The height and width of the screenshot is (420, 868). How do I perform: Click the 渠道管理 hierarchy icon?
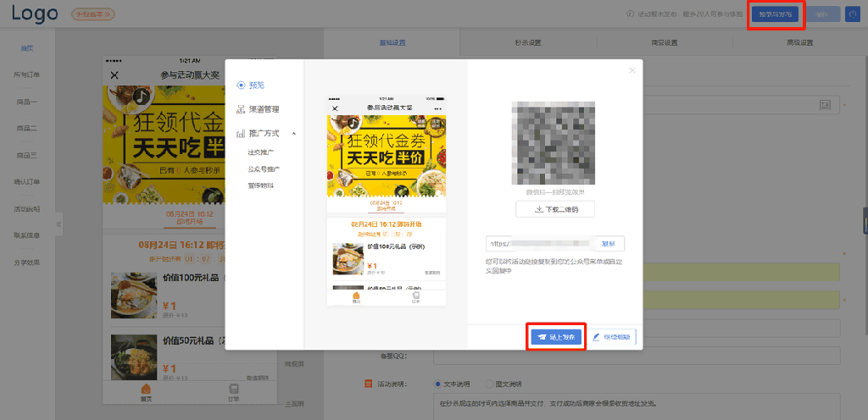241,109
